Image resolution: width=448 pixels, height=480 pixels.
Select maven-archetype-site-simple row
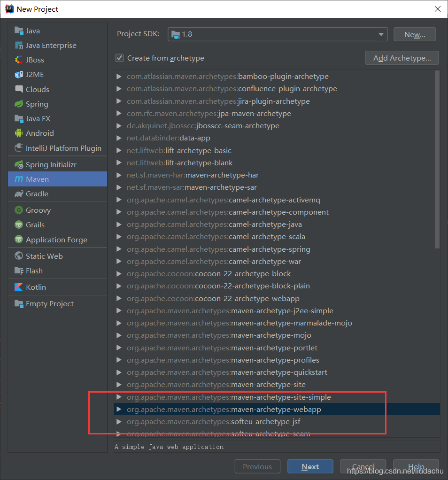pos(277,397)
